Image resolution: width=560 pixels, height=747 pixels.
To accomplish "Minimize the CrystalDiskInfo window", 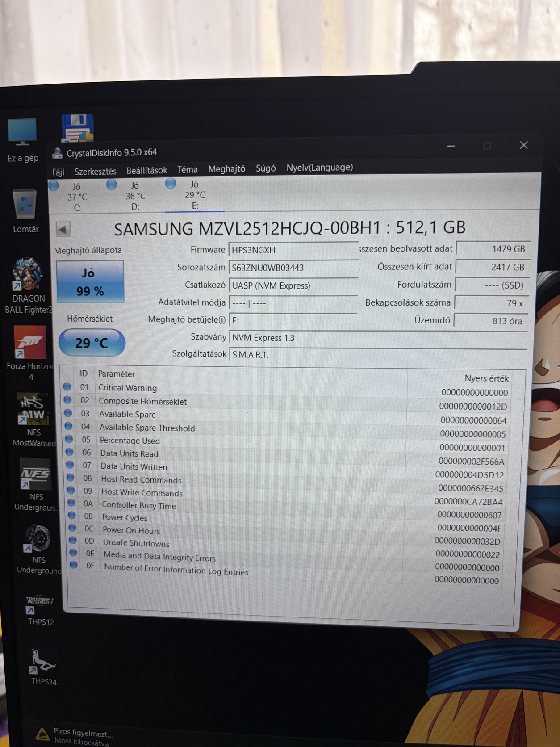I will click(x=451, y=146).
